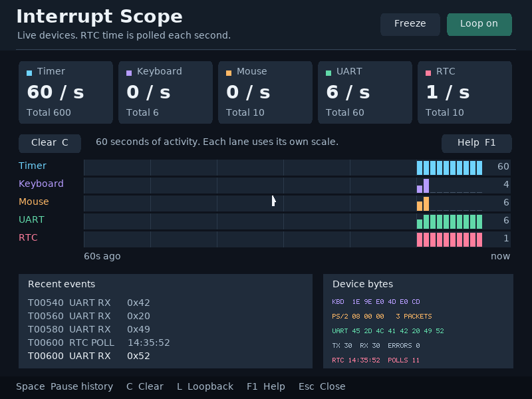This screenshot has width=532, height=399.
Task: Click the Freeze button
Action: point(410,25)
